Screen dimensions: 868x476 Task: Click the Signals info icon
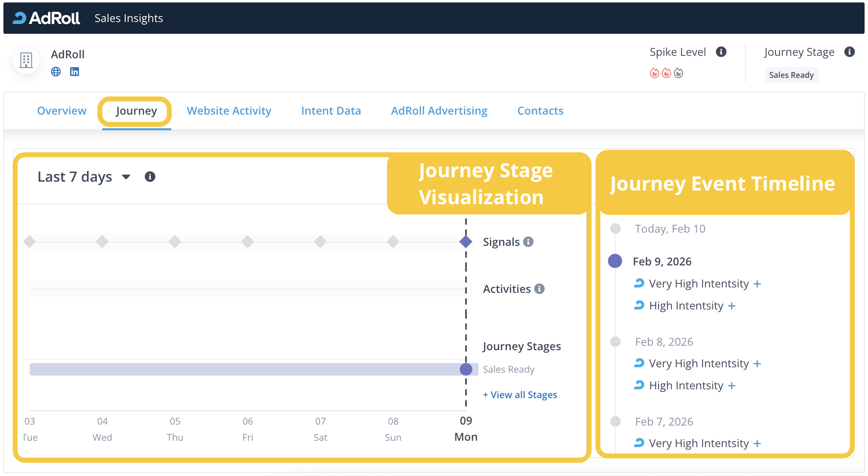point(528,242)
